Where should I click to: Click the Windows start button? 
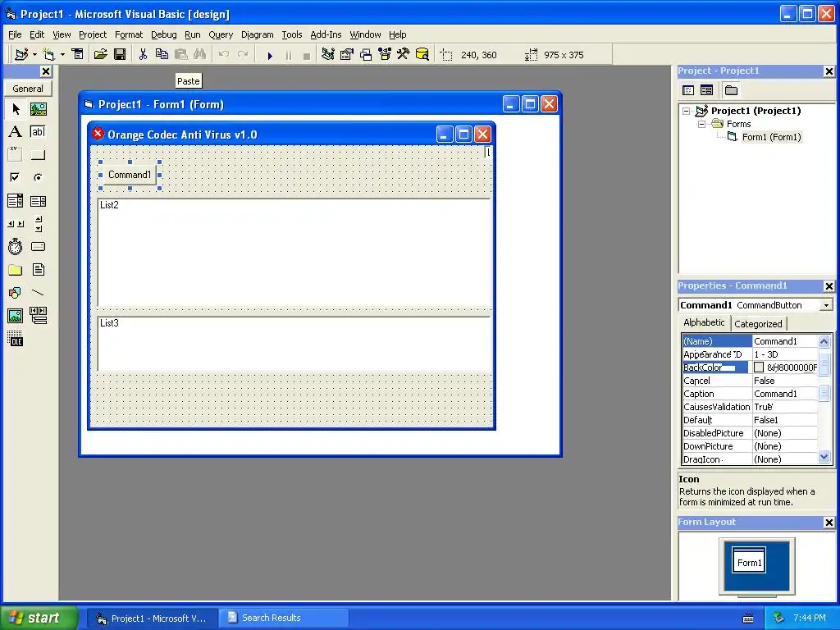click(39, 618)
